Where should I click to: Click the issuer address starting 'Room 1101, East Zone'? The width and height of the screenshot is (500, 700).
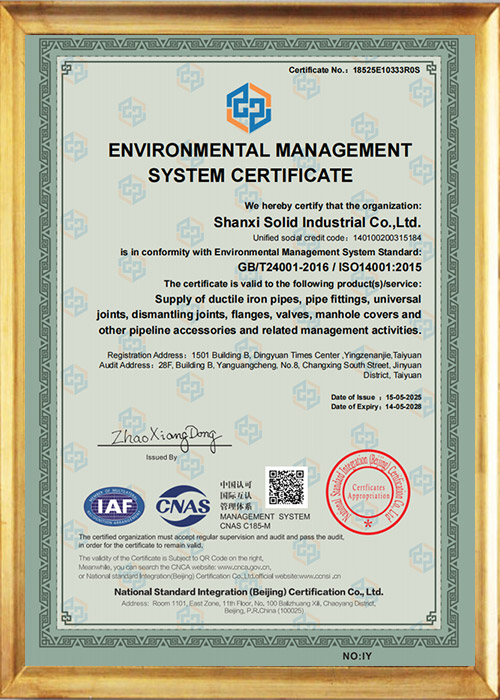pos(250,607)
